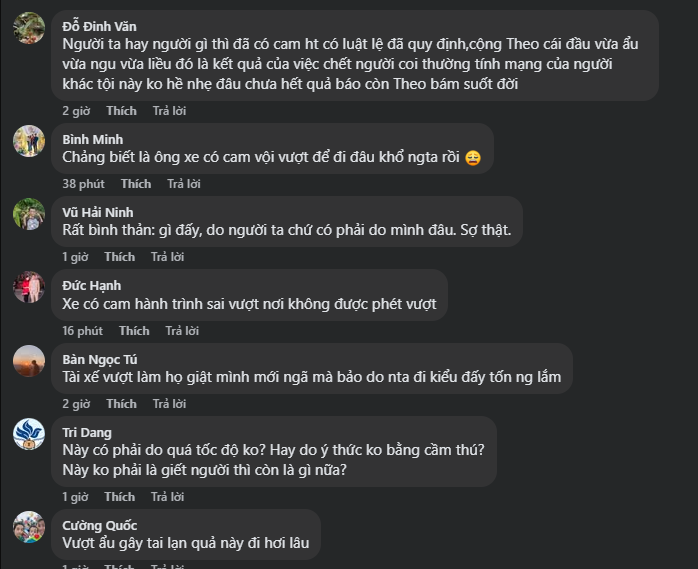Reply to Tri Dang's comment
The height and width of the screenshot is (569, 698).
click(x=168, y=497)
